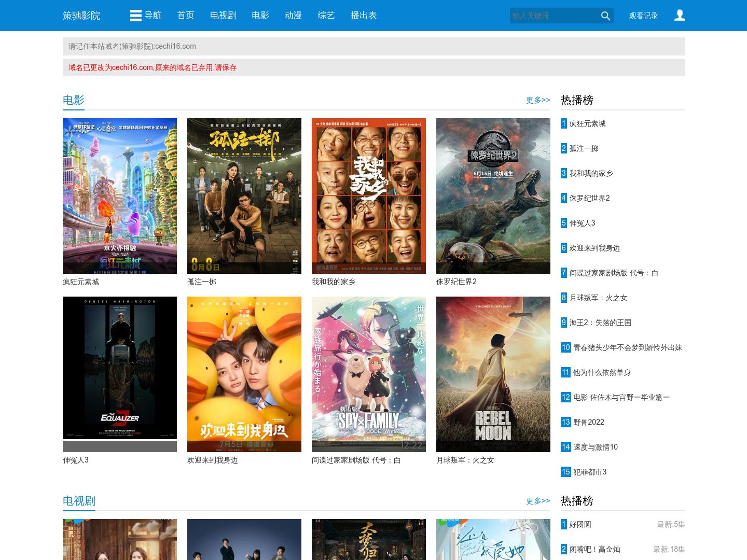
Task: Click the 孤注一掷 title under poster
Action: pyautogui.click(x=202, y=282)
